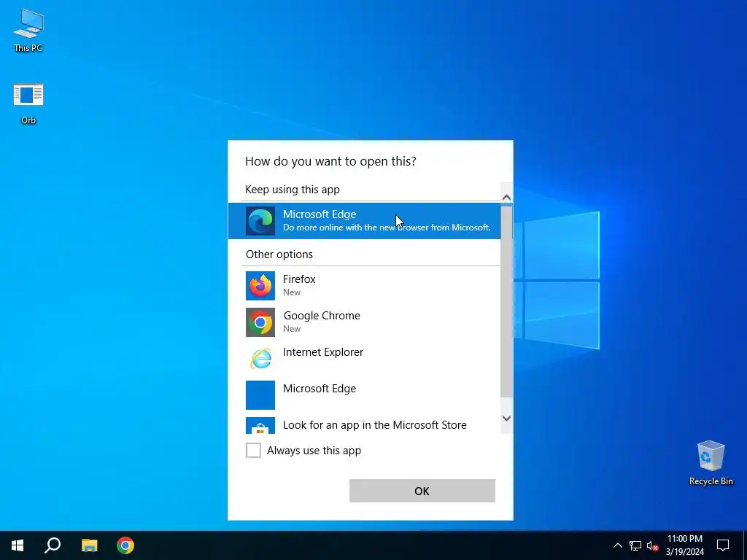Click the lower Microsoft Edge text label
The height and width of the screenshot is (560, 747).
[320, 389]
